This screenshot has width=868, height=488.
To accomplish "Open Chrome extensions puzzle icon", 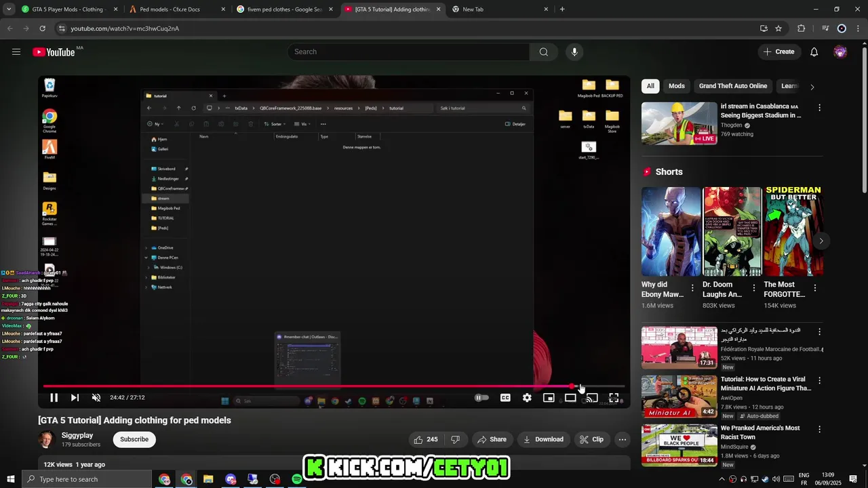I will [802, 28].
